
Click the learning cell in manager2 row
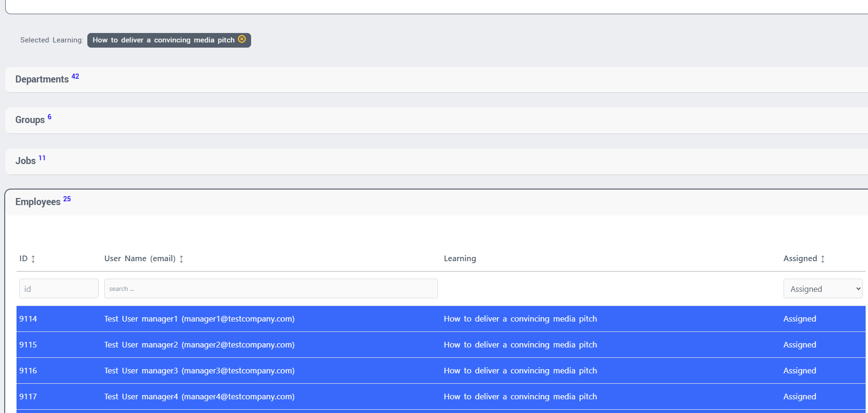point(520,345)
